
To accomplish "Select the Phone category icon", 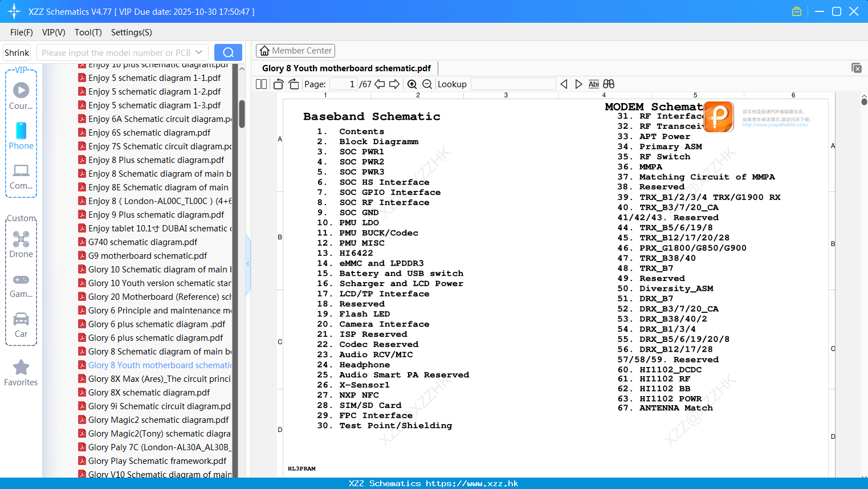I will pos(21,136).
